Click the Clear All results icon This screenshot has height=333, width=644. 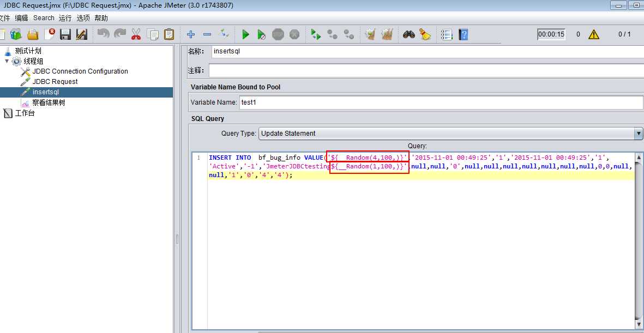pos(387,34)
